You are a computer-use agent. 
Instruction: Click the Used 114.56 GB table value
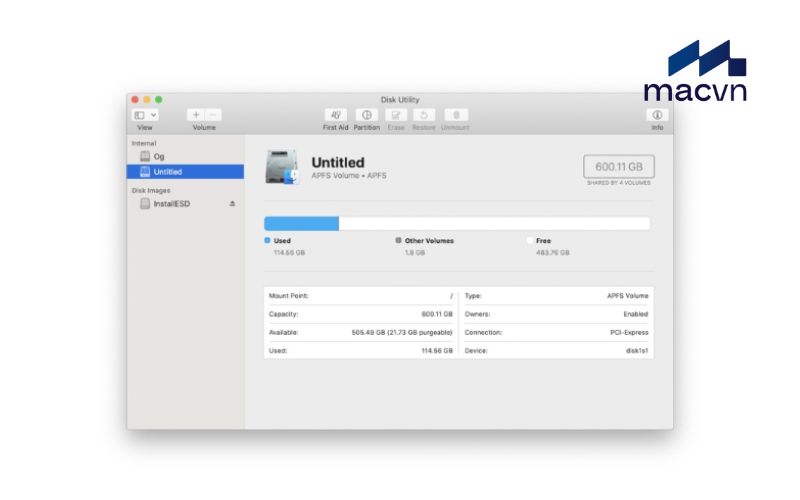pos(437,351)
